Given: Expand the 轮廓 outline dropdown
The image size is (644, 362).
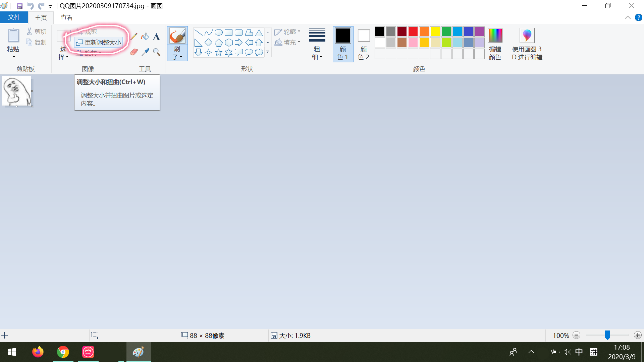Looking at the screenshot, I should click(x=287, y=32).
